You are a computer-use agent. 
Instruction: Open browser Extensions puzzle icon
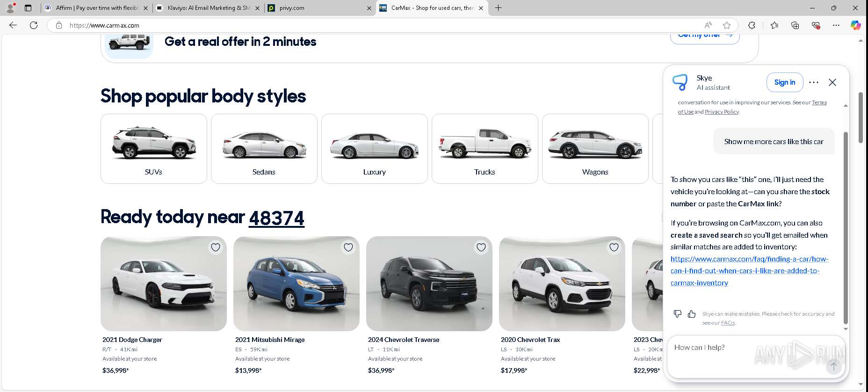tap(752, 25)
